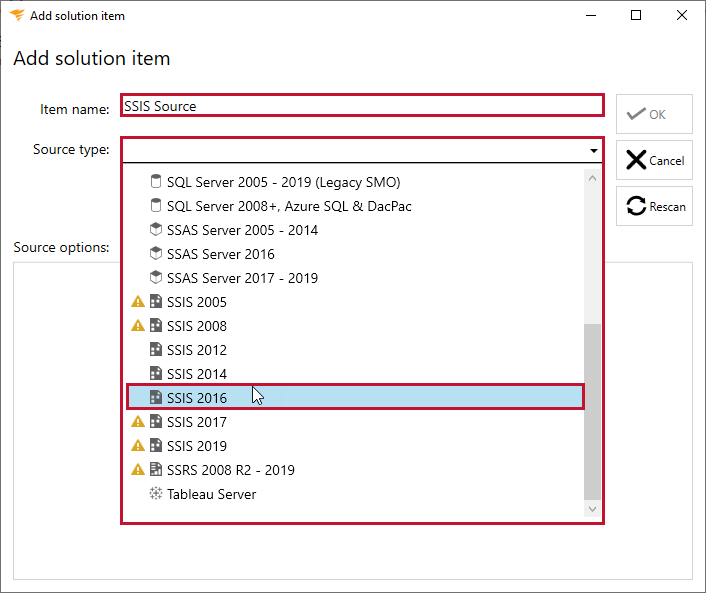Click the cube icon next to SSAS Server 2005 - 2014
The image size is (706, 593).
tap(155, 230)
